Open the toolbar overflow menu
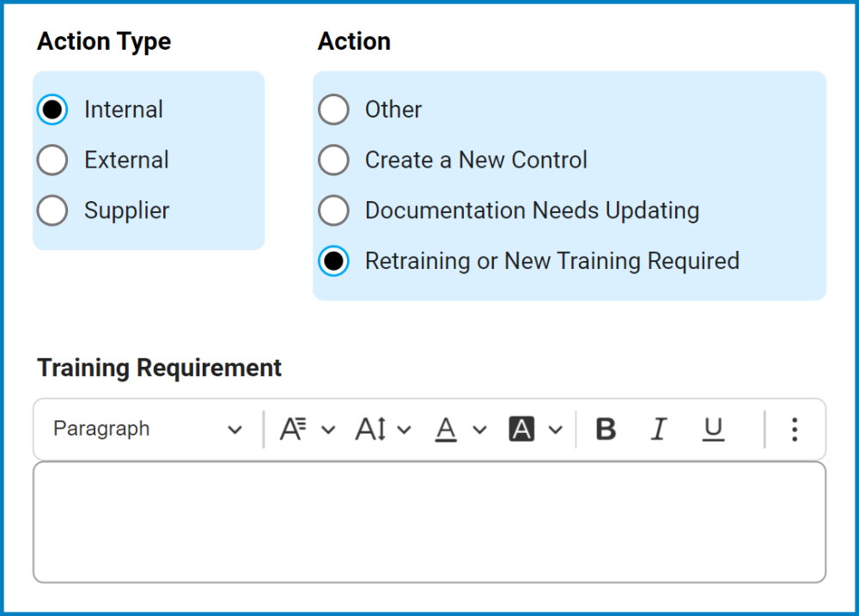The height and width of the screenshot is (616, 859). (795, 429)
